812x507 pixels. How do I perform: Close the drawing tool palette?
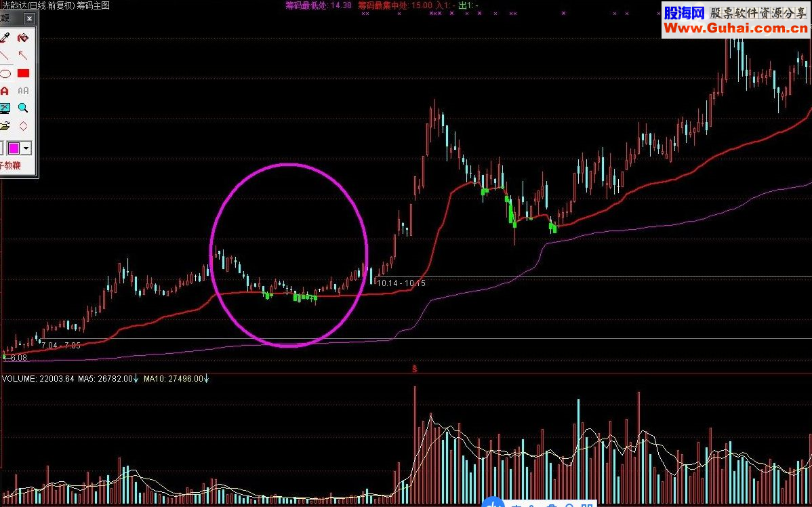[x=30, y=19]
